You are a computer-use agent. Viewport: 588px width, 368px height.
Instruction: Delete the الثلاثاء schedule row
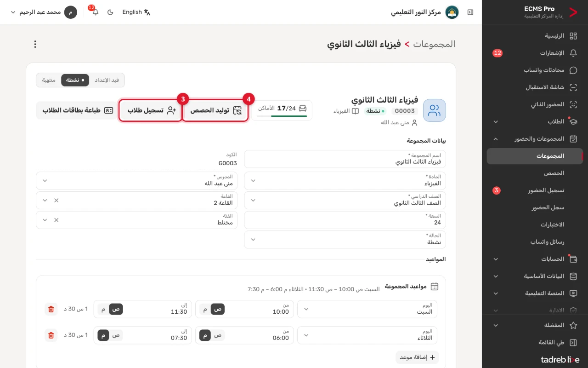[51, 335]
